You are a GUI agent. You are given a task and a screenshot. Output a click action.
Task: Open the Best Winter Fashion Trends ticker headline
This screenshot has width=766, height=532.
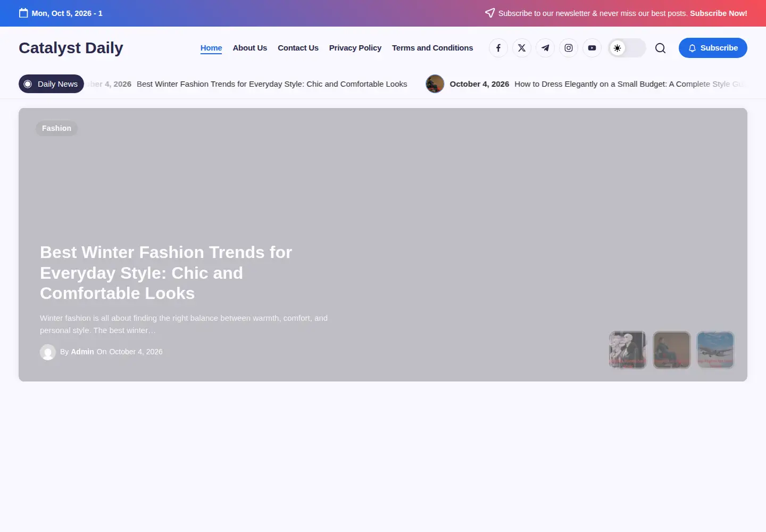pos(272,84)
